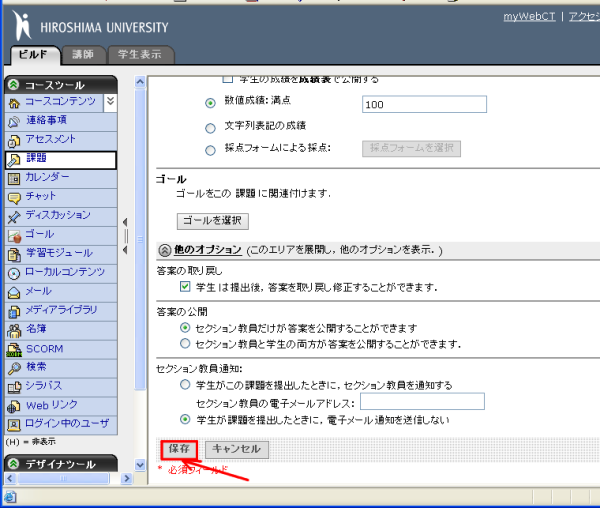The width and height of the screenshot is (600, 508).
Task: Click the 保存 button
Action: [x=179, y=449]
